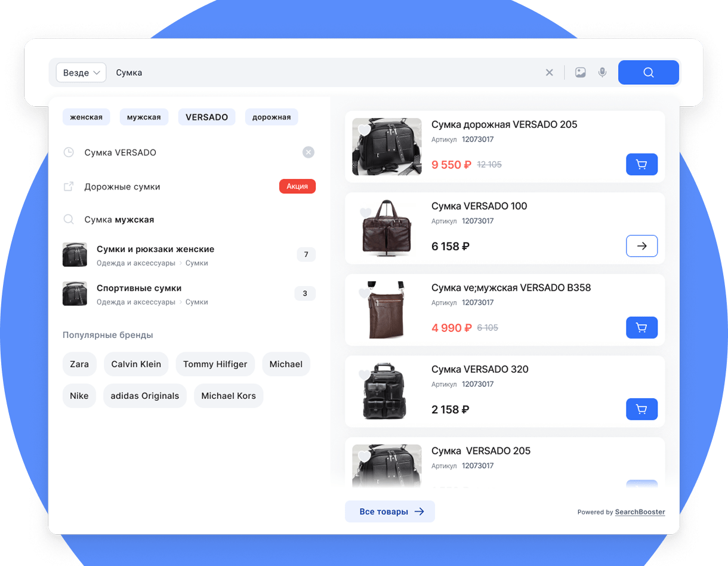
Task: Select the Zara brand chip
Action: click(x=79, y=364)
